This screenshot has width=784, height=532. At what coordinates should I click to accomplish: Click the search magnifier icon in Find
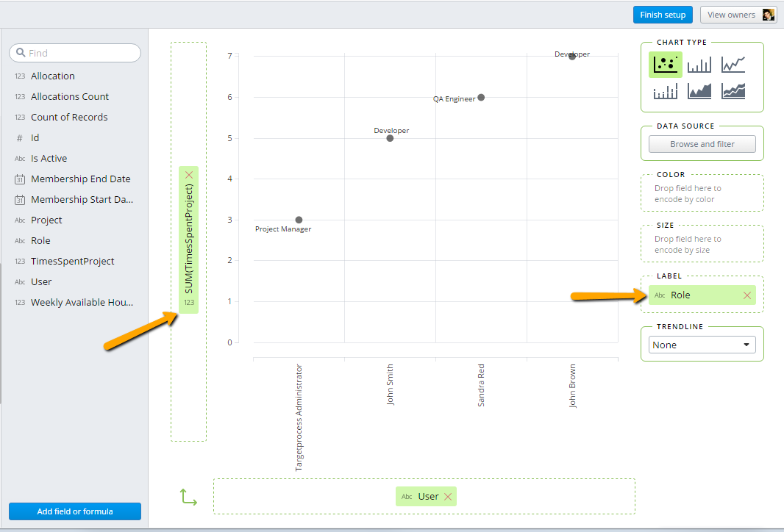pos(21,52)
